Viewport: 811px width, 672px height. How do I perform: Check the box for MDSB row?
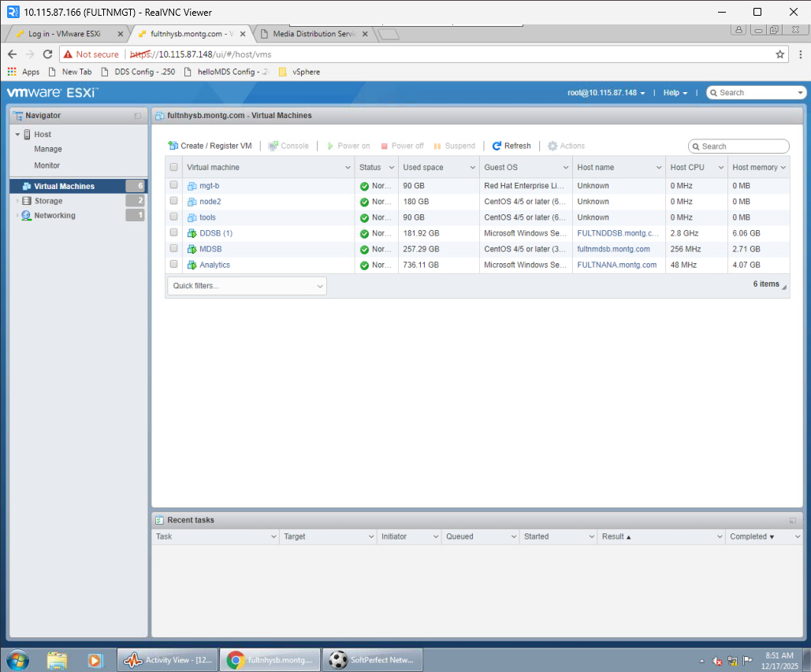pos(173,248)
